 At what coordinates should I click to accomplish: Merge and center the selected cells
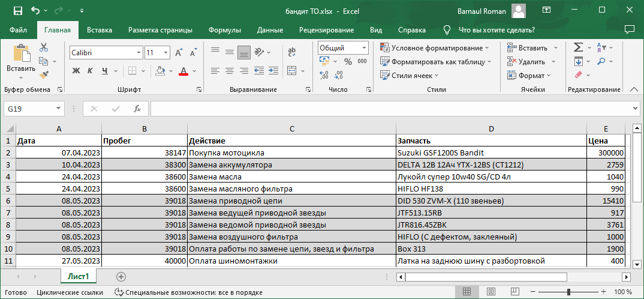pyautogui.click(x=292, y=70)
